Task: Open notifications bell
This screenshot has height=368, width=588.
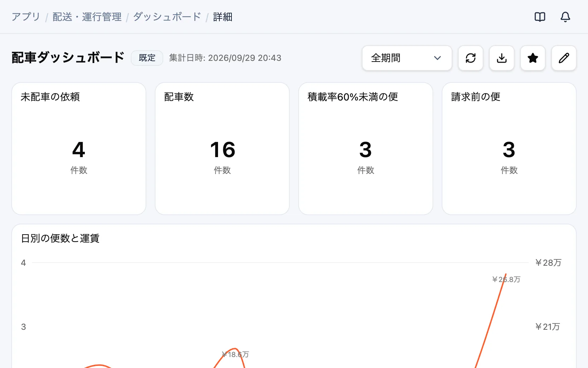Action: tap(565, 17)
